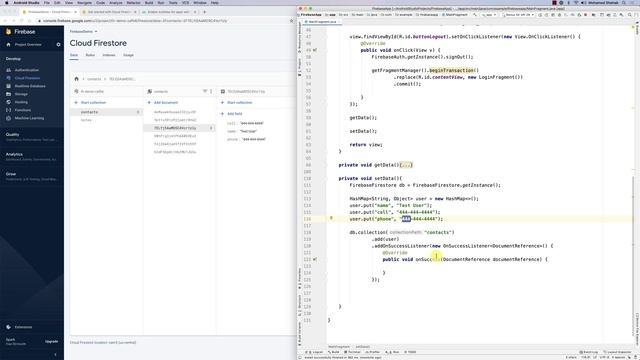Open the Firebase project settings gear
Screen dimensions: 640x360
click(58, 44)
